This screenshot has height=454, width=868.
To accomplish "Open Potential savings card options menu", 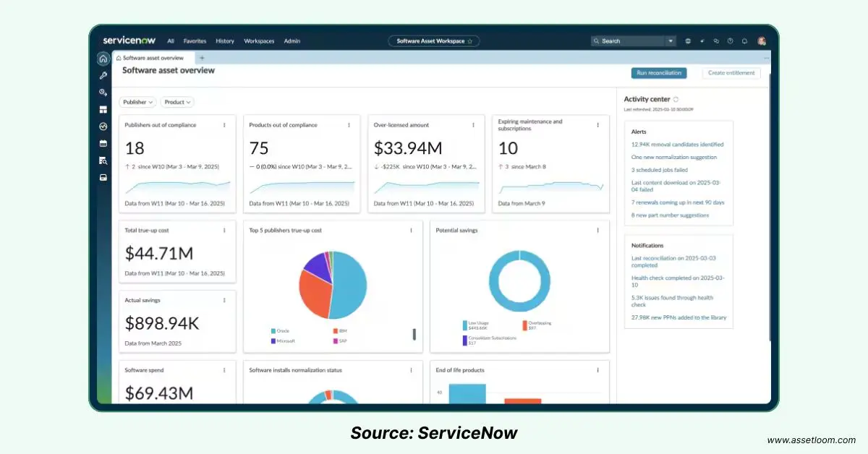I will [597, 231].
